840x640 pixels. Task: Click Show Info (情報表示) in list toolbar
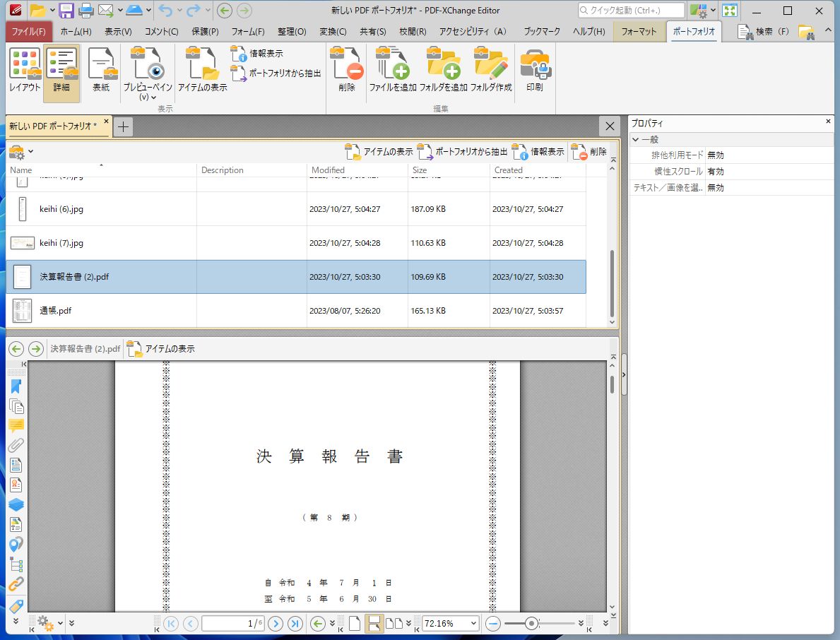(x=538, y=152)
